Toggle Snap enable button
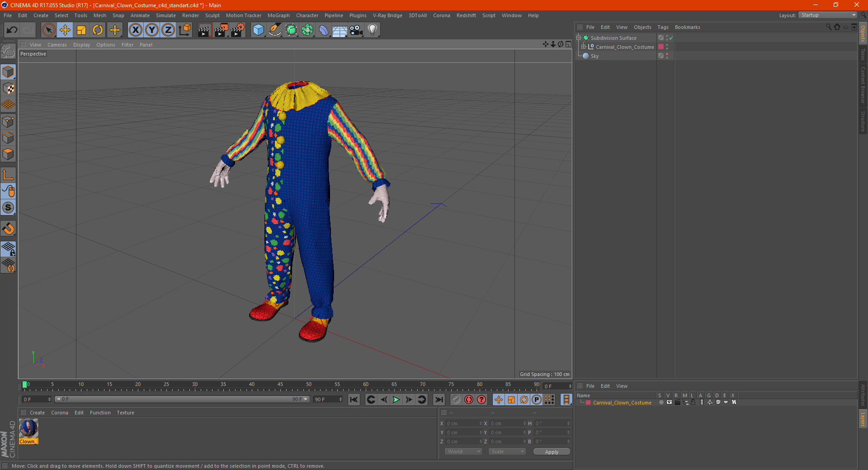 pyautogui.click(x=8, y=207)
